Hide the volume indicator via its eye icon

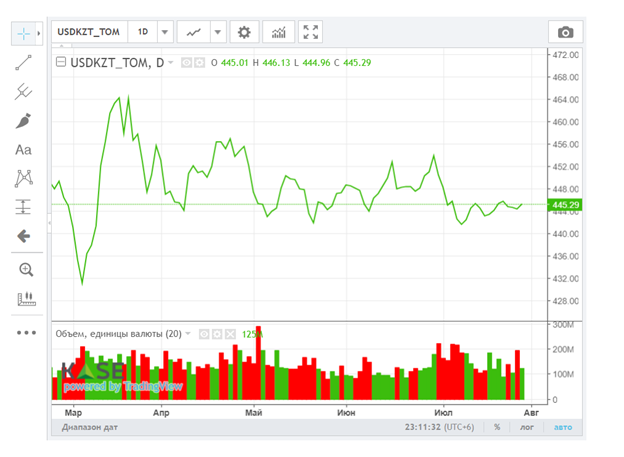(204, 334)
